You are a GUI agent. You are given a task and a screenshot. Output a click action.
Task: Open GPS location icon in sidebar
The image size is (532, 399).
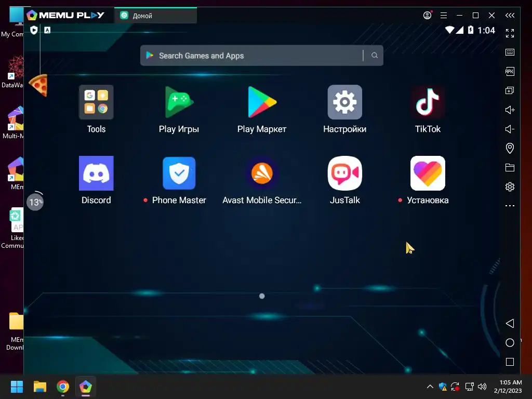[510, 148]
